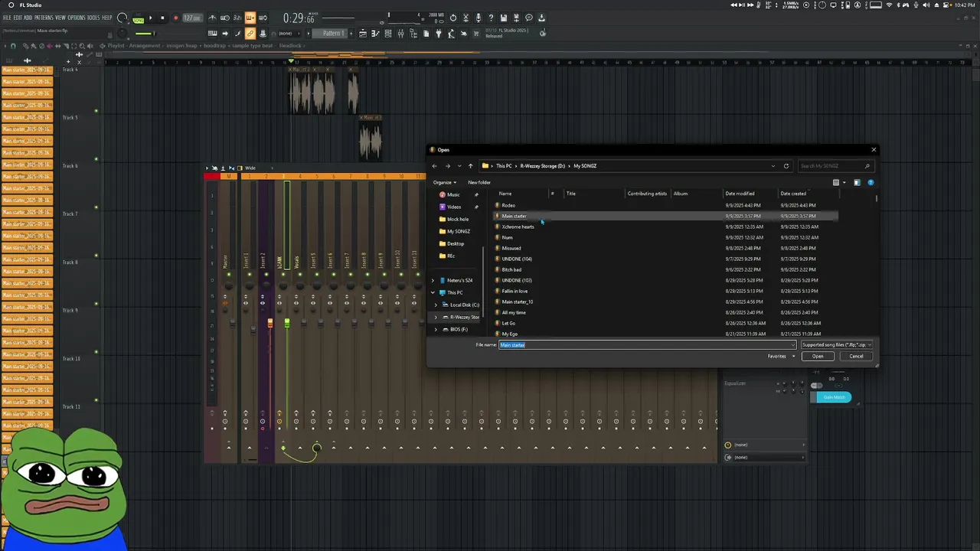Collapse the This PC tree node

(x=433, y=292)
